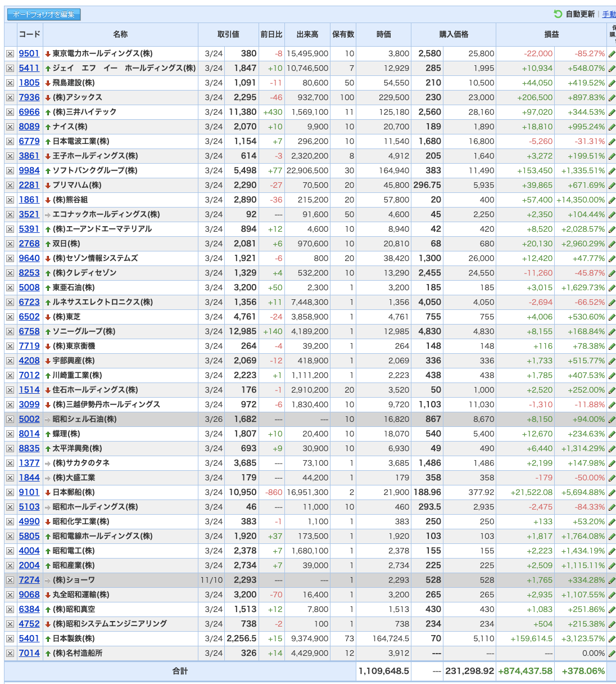Click the 取引値 column header
This screenshot has width=616, height=684.
(x=228, y=34)
